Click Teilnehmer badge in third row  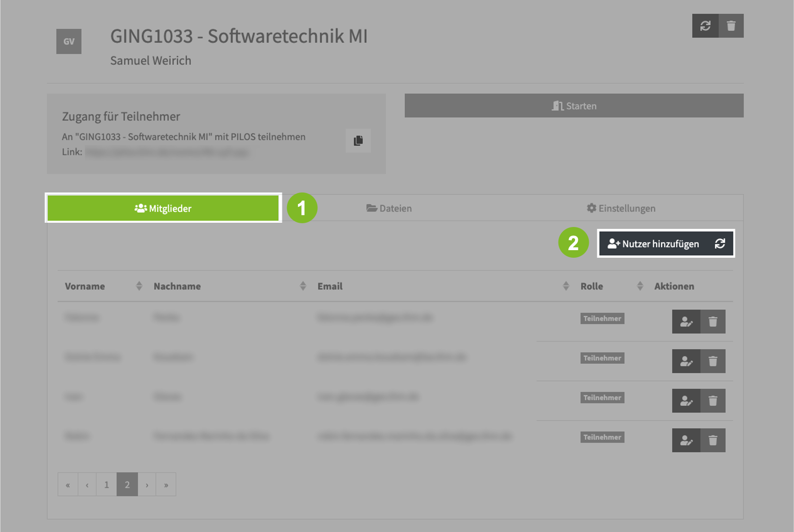[602, 398]
